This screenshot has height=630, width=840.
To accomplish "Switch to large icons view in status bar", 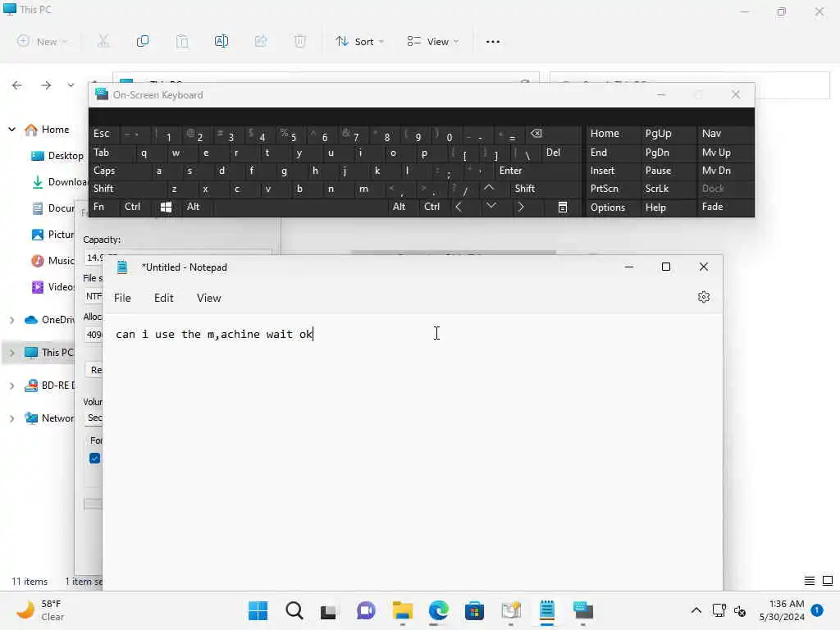I will [x=828, y=581].
